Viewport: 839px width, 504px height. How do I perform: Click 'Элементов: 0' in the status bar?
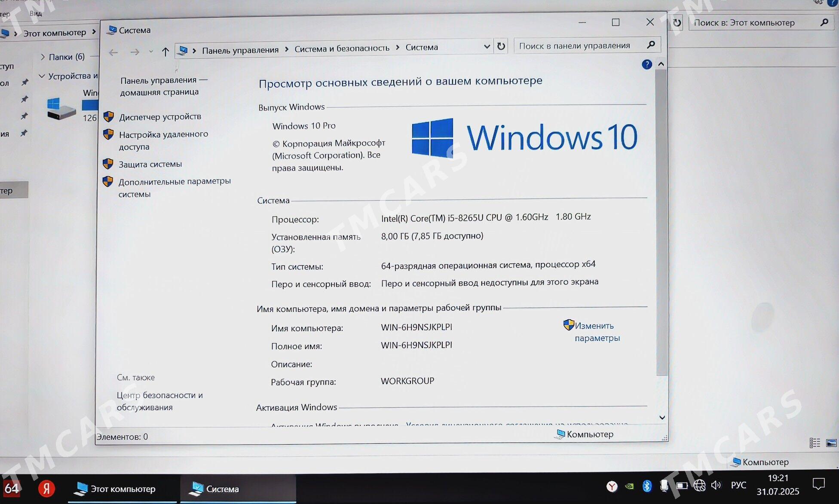click(122, 437)
